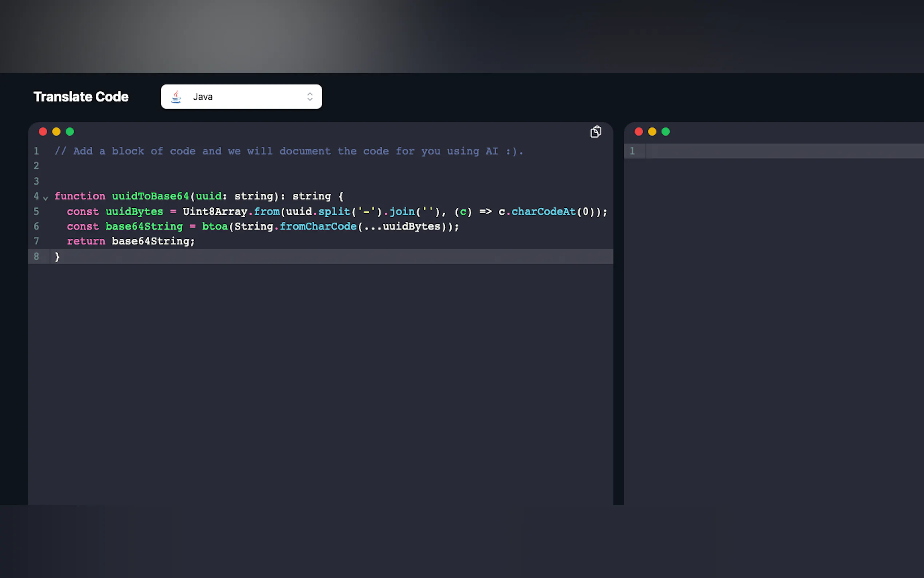The height and width of the screenshot is (578, 924).
Task: Click the Java logo icon
Action: 176,97
